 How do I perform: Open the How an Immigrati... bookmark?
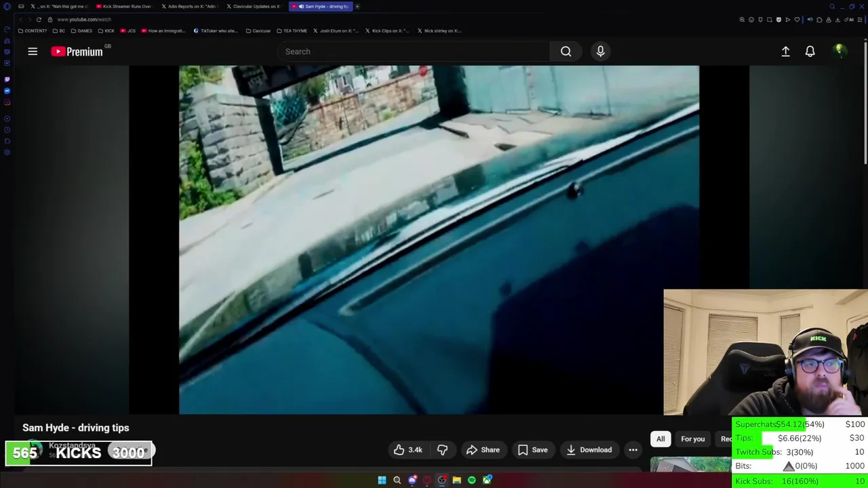tap(163, 30)
